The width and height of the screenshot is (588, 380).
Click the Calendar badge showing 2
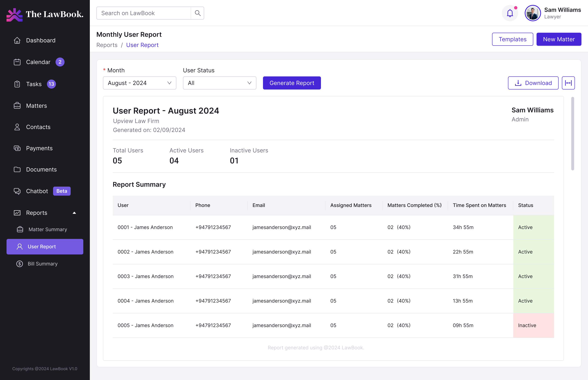coord(60,62)
